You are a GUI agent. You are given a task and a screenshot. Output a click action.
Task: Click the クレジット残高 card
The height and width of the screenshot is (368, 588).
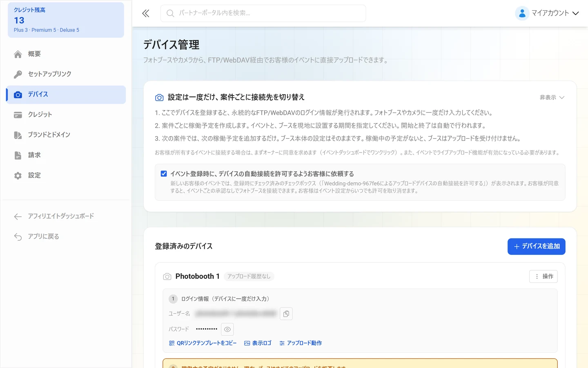[66, 20]
